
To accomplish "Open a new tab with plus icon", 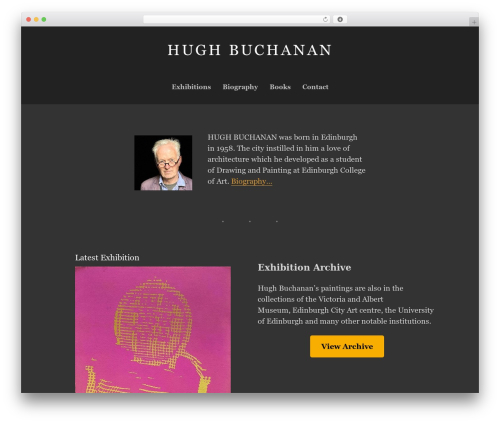I will (x=474, y=22).
